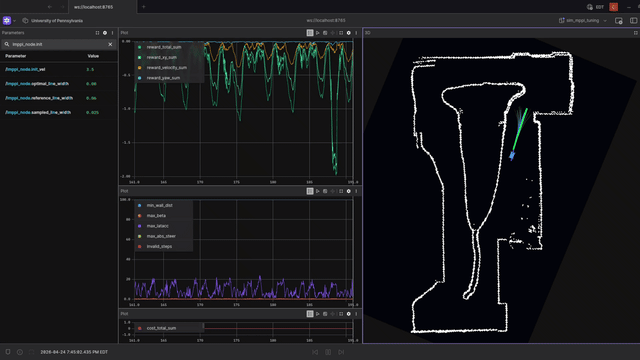The height and width of the screenshot is (360, 640).
Task: Select the /mppi_node.init_vel parameter
Action: point(25,69)
